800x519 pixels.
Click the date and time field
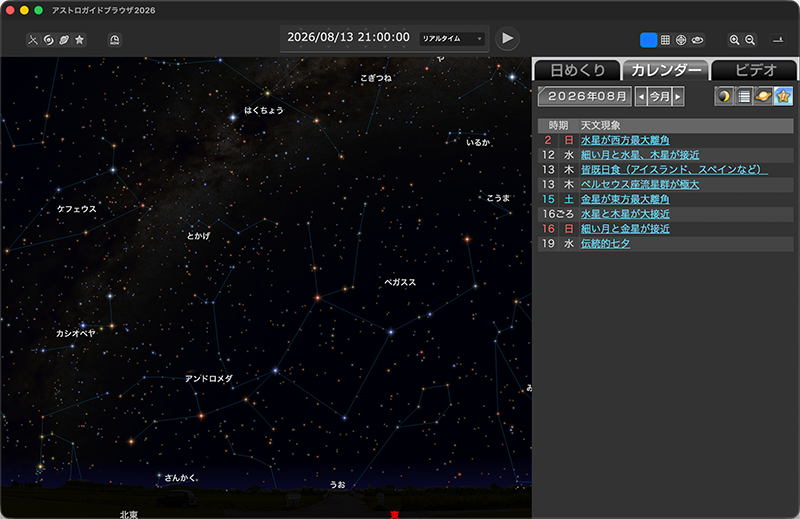coord(348,37)
